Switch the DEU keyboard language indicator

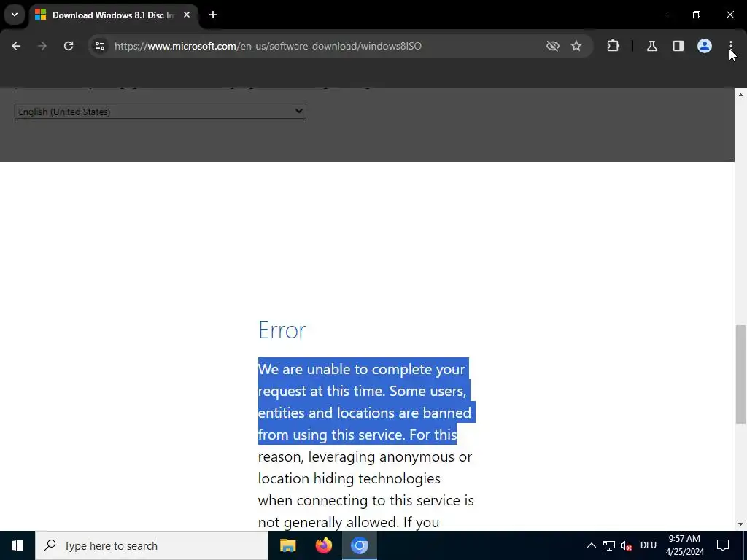point(649,545)
